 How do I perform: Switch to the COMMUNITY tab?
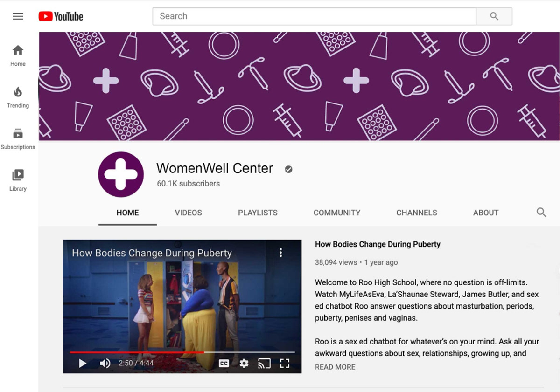(x=337, y=213)
